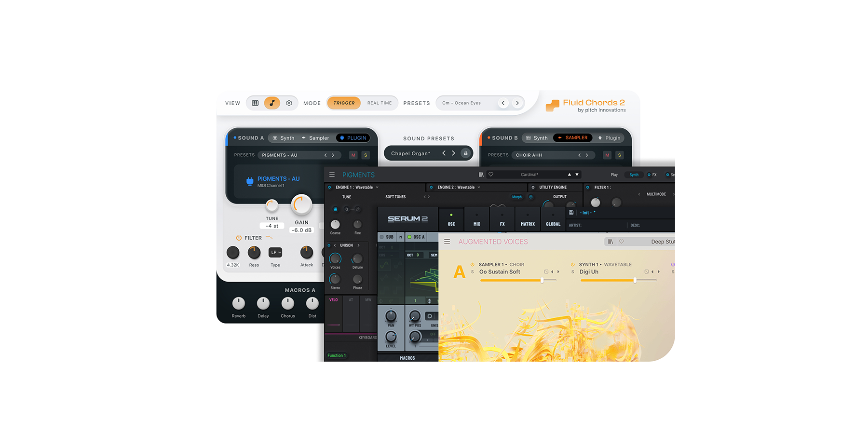Image resolution: width=868 pixels, height=434 pixels.
Task: Mute Sound B with the M button
Action: click(x=607, y=155)
